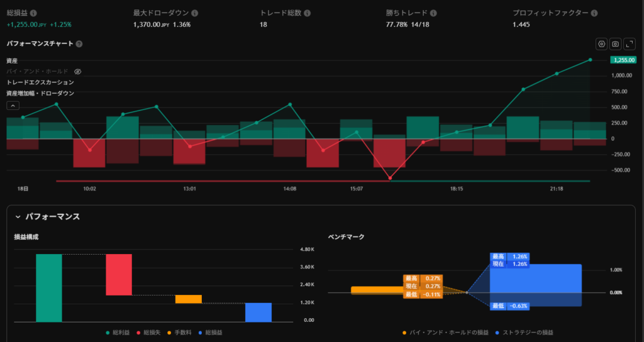Show info for プロフィットファクター
The width and height of the screenshot is (644, 342).
tap(594, 13)
